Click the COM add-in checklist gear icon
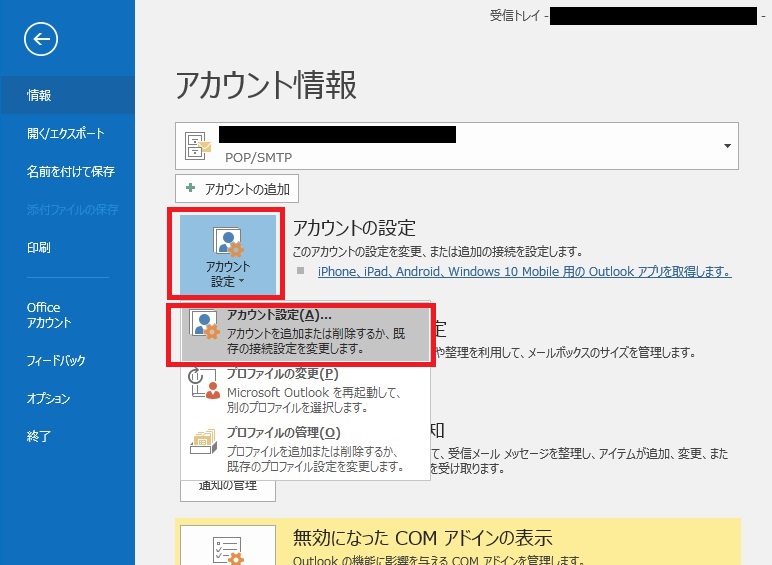 228,551
